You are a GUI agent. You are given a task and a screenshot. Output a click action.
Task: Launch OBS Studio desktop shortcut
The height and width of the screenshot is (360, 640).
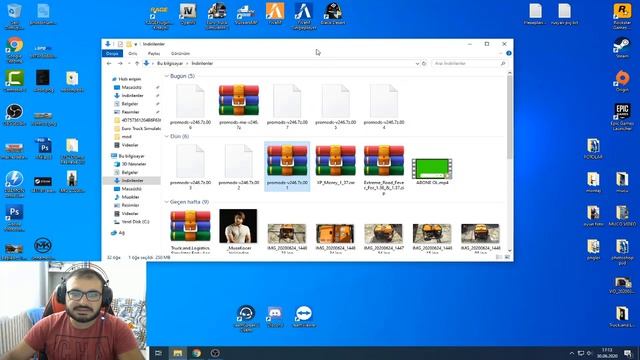[14, 115]
